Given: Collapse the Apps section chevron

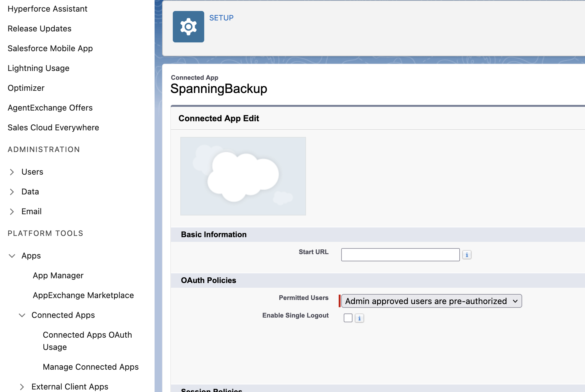Looking at the screenshot, I should (12, 256).
